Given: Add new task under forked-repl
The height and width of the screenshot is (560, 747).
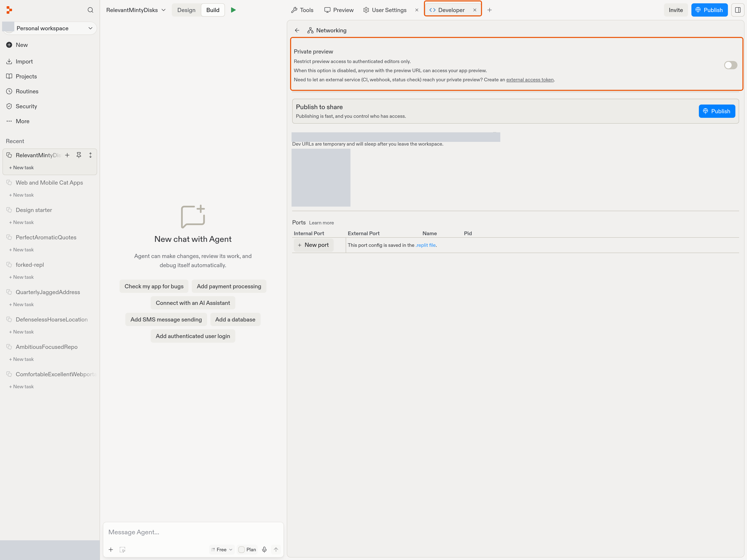Looking at the screenshot, I should [x=21, y=277].
